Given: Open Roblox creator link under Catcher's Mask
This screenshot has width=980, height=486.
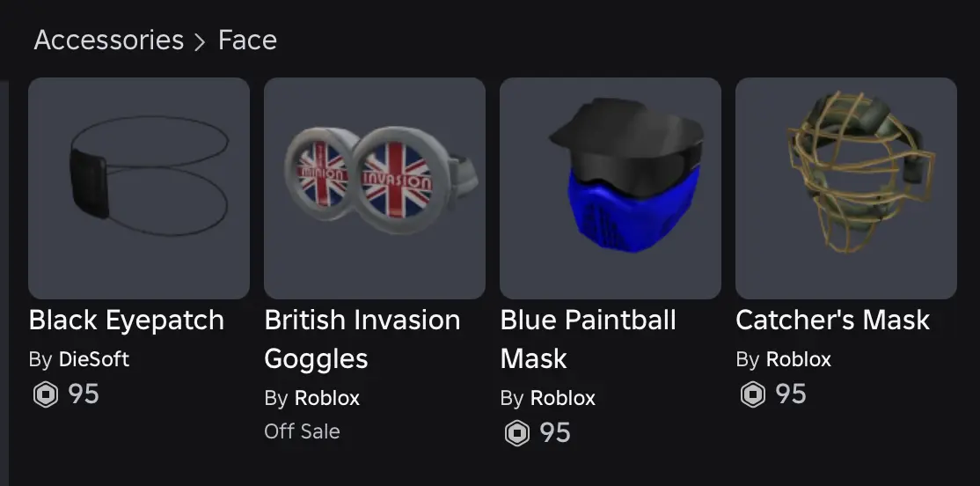Looking at the screenshot, I should pyautogui.click(x=799, y=359).
